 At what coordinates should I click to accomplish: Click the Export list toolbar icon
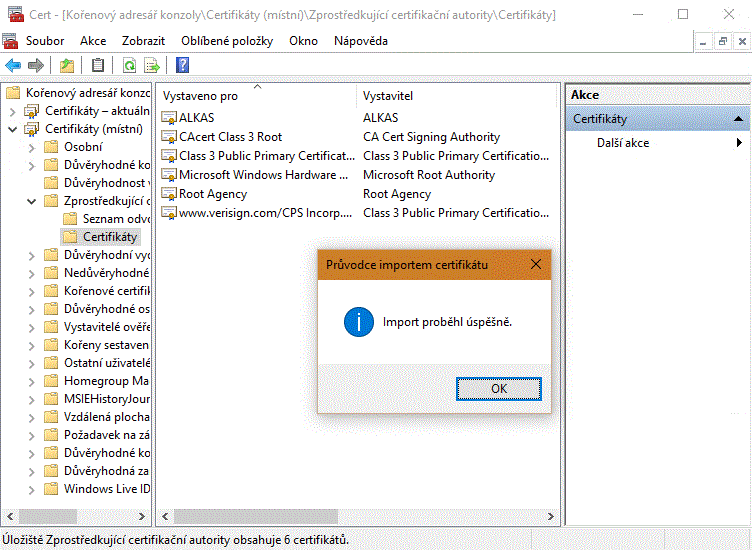pyautogui.click(x=152, y=66)
